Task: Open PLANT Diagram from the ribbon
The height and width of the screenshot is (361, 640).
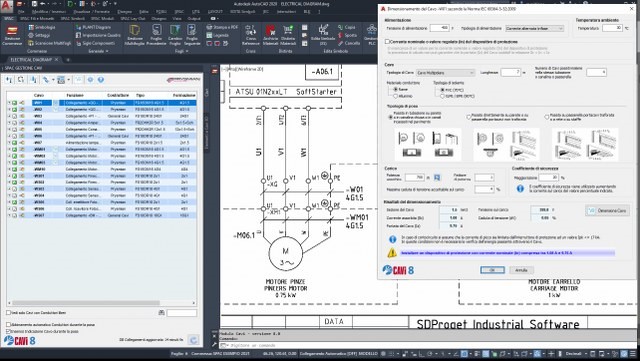Action: [x=93, y=27]
